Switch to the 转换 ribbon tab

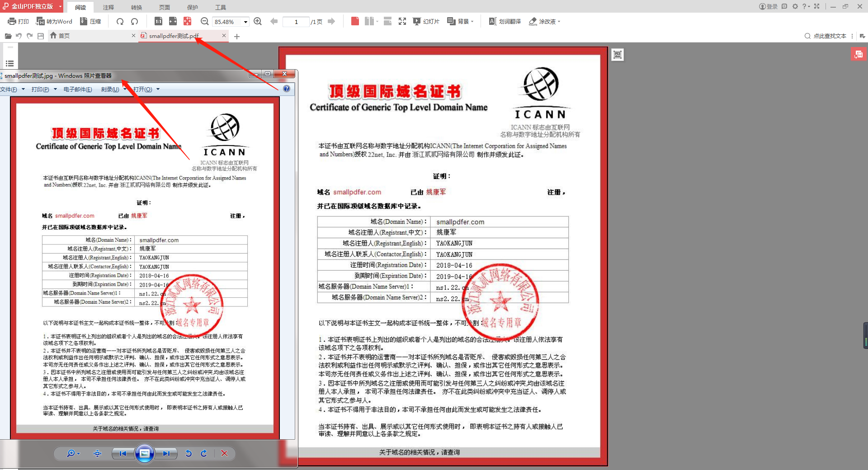137,7
